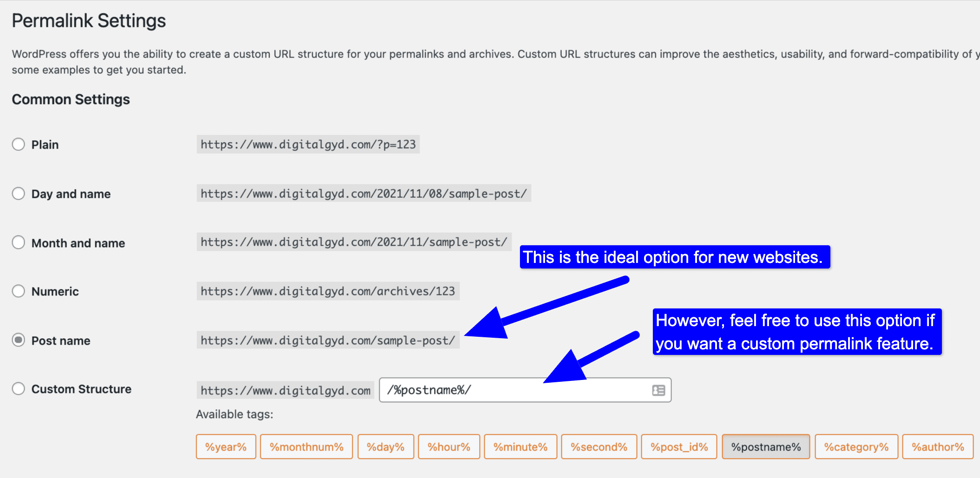This screenshot has width=980, height=478.
Task: Select the Post name radio button
Action: coord(19,340)
